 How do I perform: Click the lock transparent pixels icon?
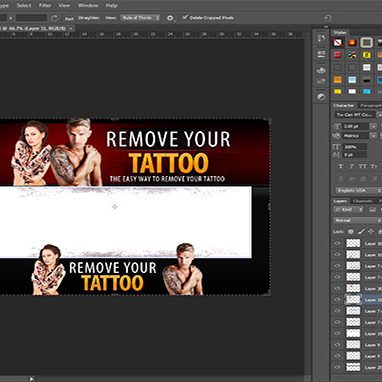(x=351, y=231)
